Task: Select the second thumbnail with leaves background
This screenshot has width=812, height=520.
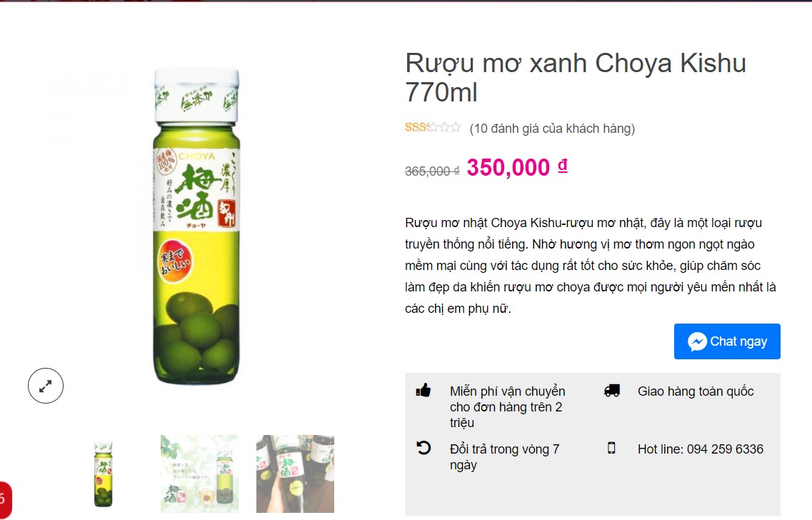Action: coord(199,474)
